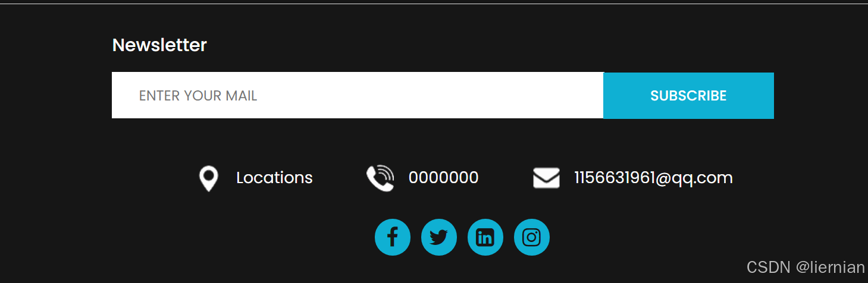Open the Twitter bird icon
The height and width of the screenshot is (283, 868).
tap(438, 237)
